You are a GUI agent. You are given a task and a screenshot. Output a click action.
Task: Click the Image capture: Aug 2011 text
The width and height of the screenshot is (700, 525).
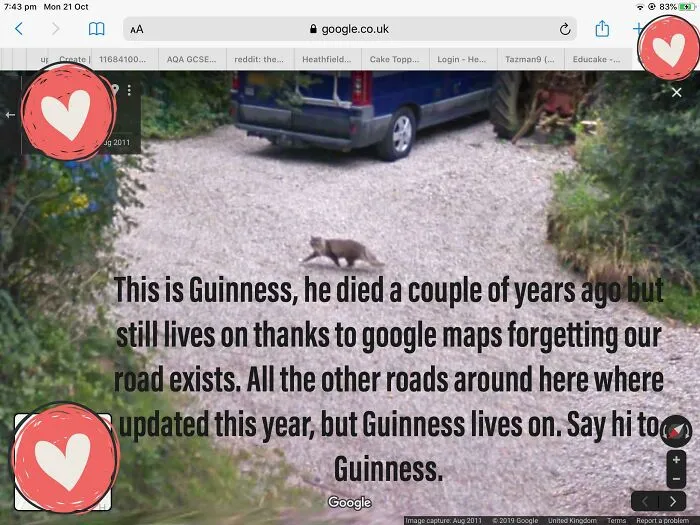click(444, 521)
